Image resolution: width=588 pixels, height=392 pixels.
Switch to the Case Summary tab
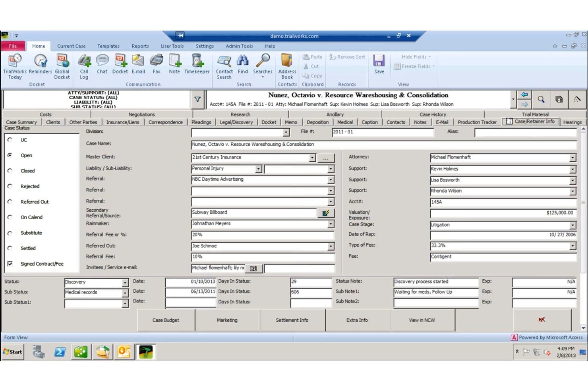pyautogui.click(x=21, y=122)
